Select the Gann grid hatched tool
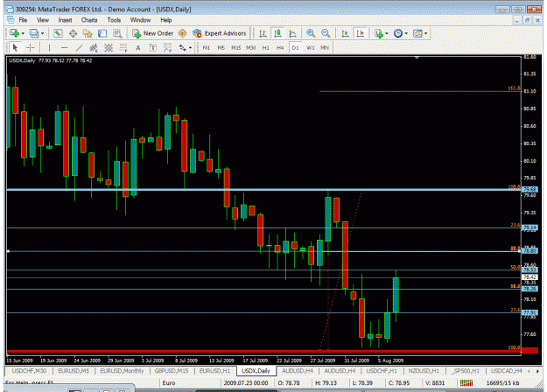The width and height of the screenshot is (547, 392). coord(109,48)
